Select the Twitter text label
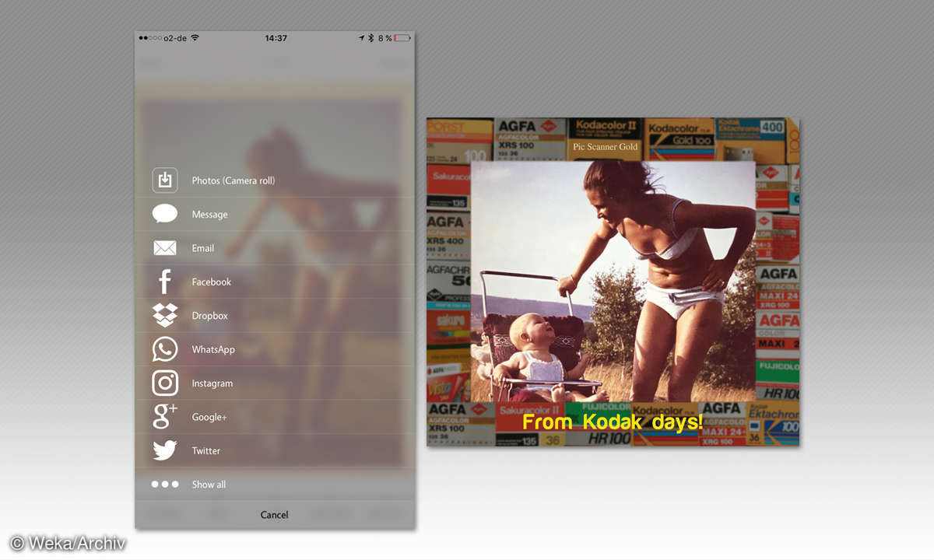 click(206, 450)
